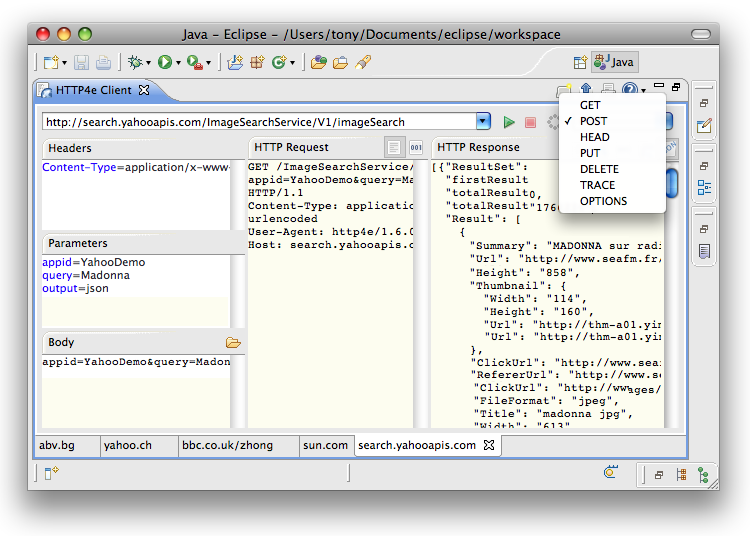750x536 pixels.
Task: Open file folder icon in Body panel
Action: (233, 342)
